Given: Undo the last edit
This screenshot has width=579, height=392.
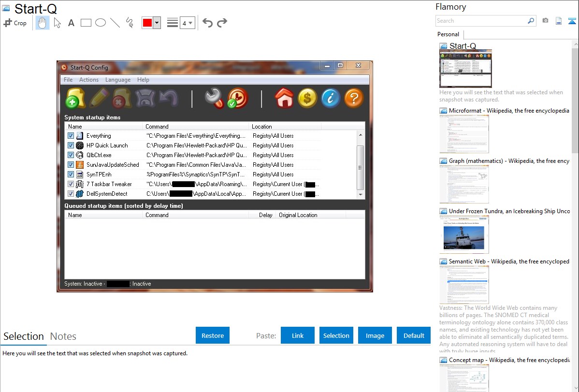Looking at the screenshot, I should pos(207,23).
